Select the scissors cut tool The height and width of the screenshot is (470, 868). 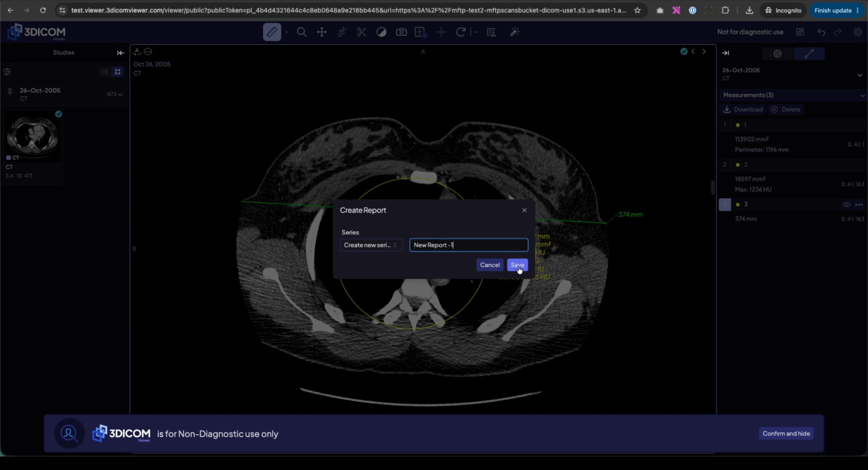(x=361, y=32)
